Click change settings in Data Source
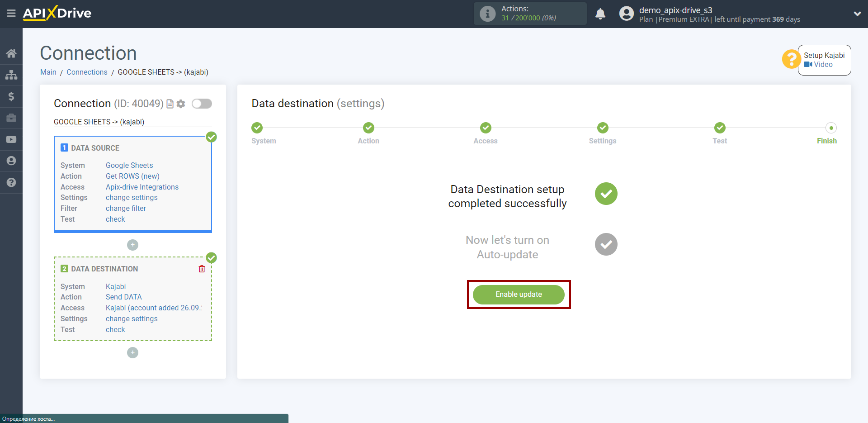 tap(132, 198)
